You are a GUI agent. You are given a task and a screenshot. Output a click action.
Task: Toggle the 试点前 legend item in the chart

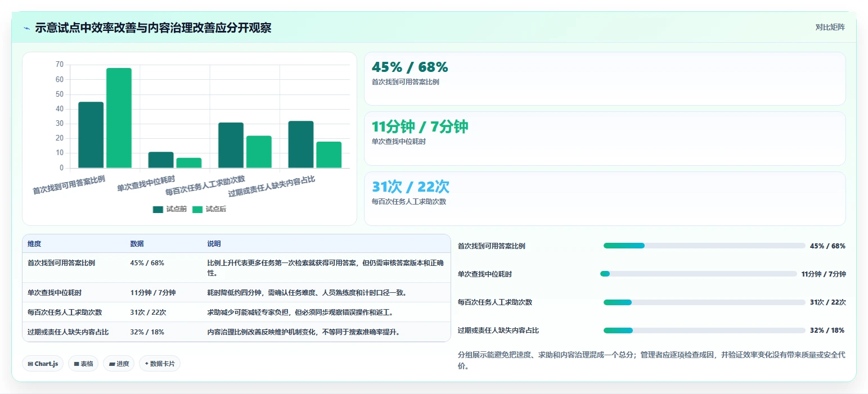[x=169, y=209]
